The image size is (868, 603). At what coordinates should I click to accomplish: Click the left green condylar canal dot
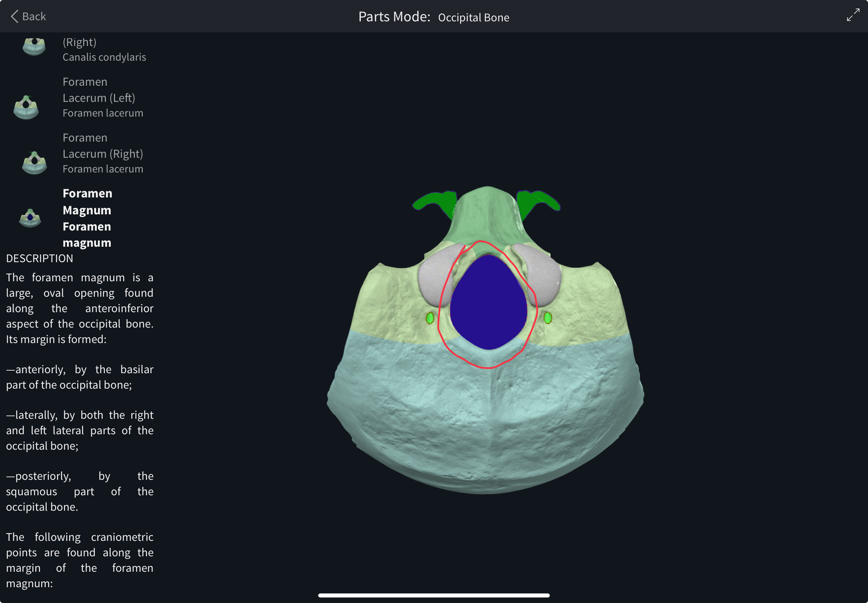click(430, 318)
